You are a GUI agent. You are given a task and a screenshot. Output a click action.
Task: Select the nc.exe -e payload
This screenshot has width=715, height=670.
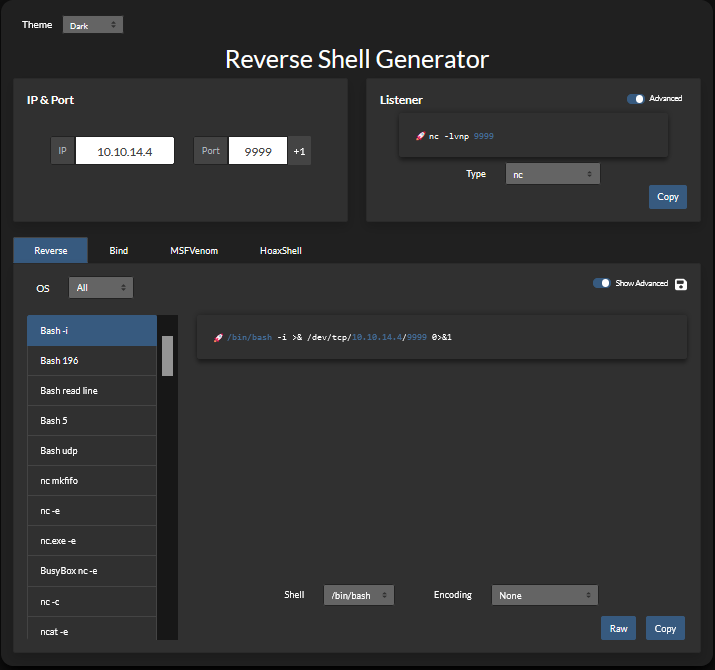[92, 541]
